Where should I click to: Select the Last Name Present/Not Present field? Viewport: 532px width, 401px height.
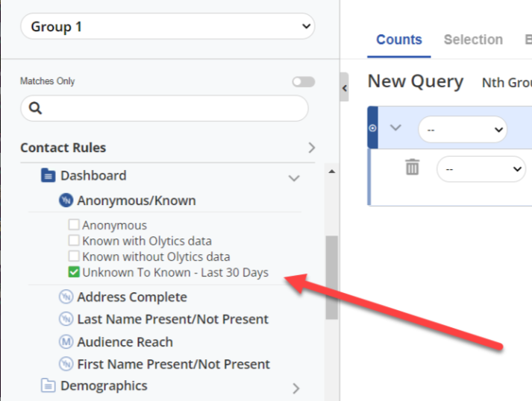[x=172, y=320]
